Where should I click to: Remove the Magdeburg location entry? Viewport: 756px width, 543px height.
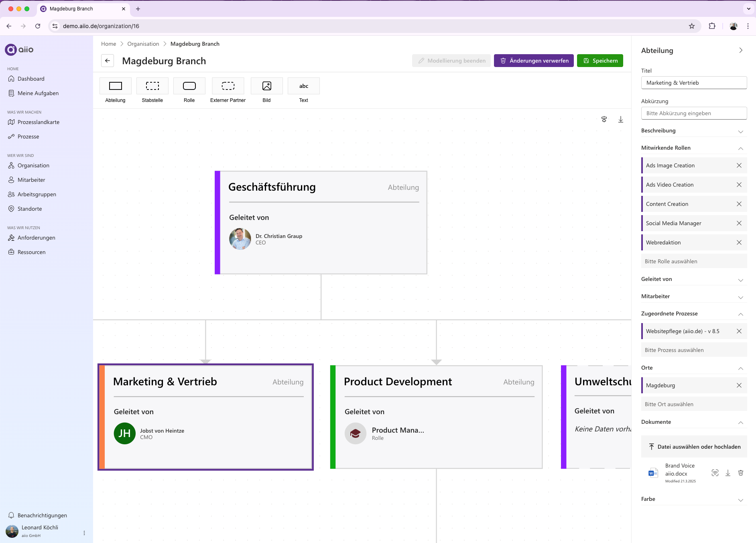(x=740, y=385)
